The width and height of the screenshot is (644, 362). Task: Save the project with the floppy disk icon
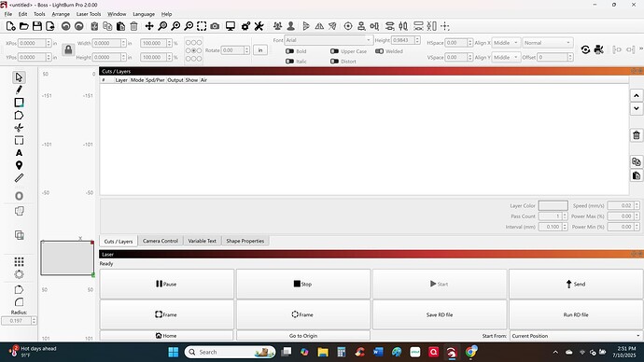(x=37, y=26)
